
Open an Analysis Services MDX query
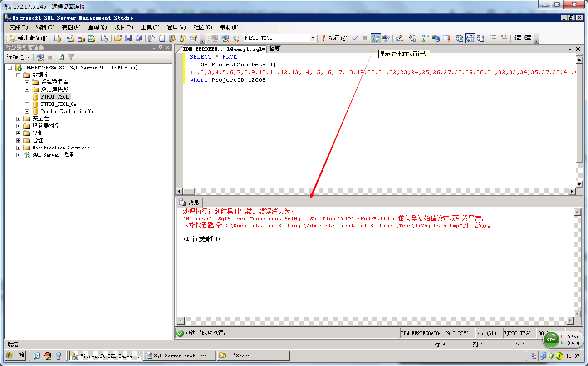[x=70, y=38]
